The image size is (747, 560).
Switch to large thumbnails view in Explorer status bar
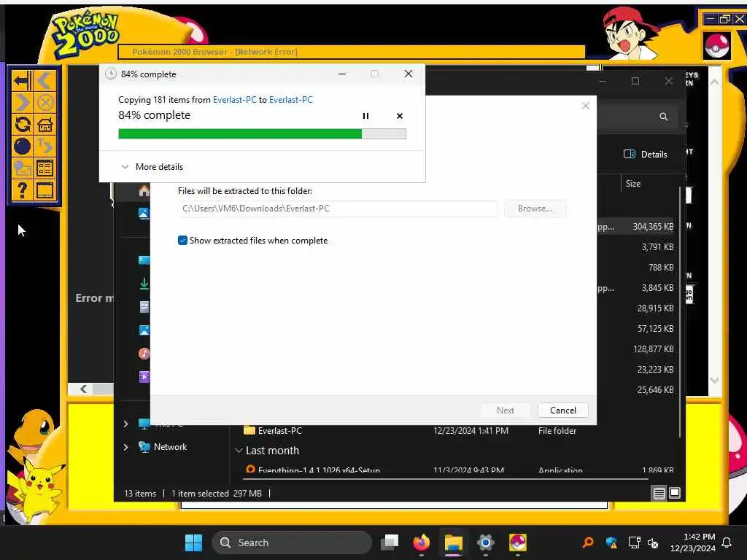[675, 493]
